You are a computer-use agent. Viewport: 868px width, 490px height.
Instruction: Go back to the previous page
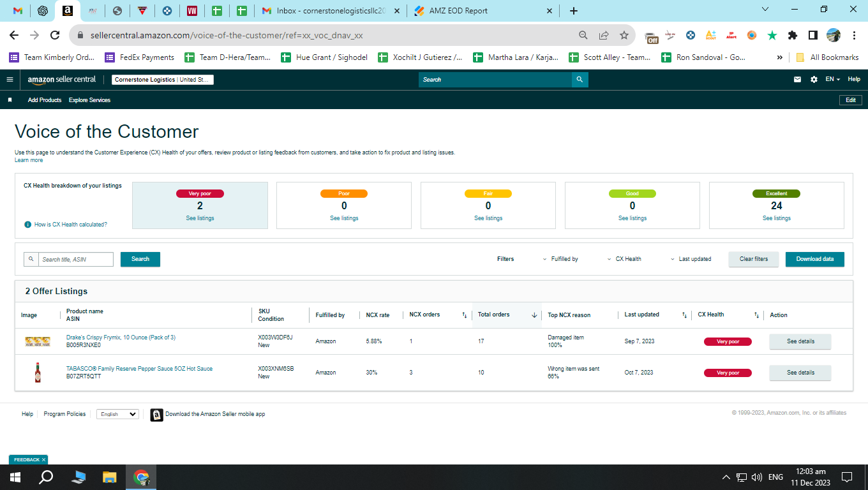point(14,35)
